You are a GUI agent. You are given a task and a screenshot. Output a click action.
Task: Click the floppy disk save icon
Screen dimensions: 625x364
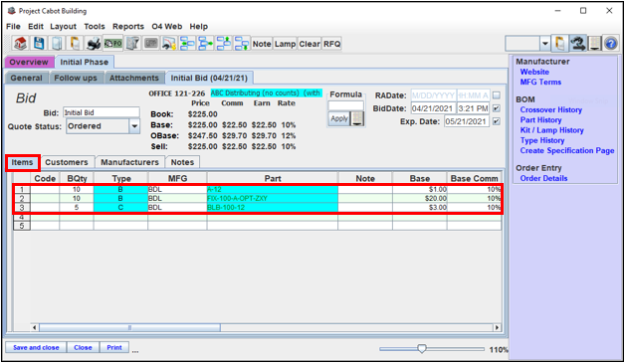[39, 43]
